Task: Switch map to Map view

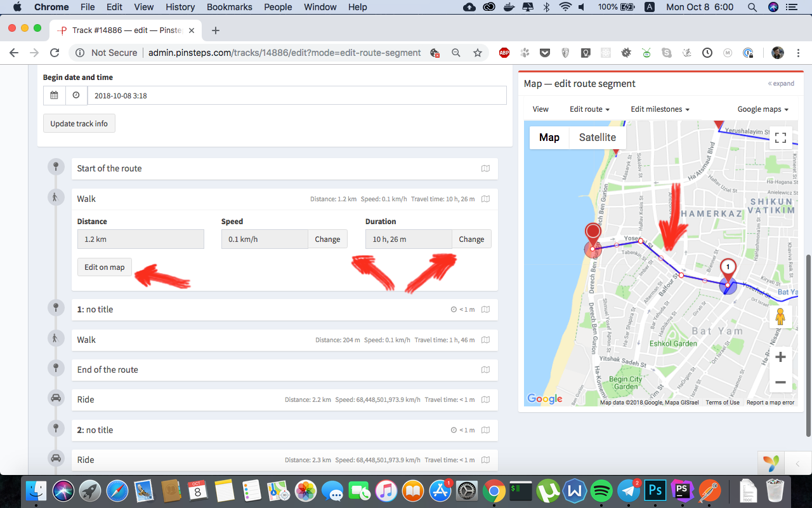Action: click(549, 137)
